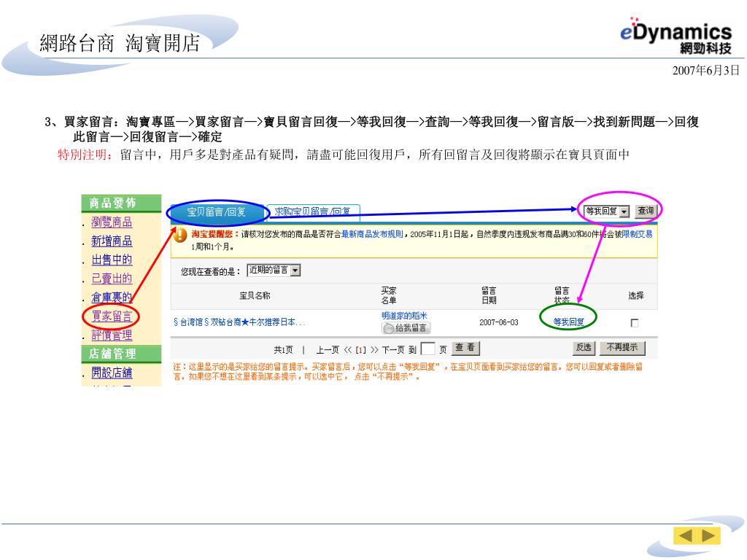Go to 下一页 pagination link
Image resolution: width=747 pixels, height=560 pixels.
coord(393,350)
